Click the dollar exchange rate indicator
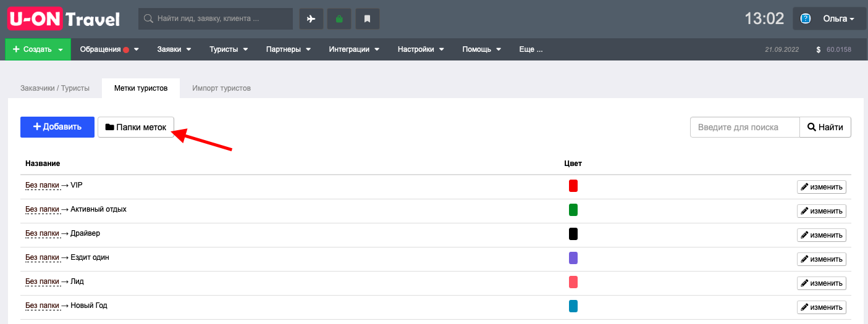 click(833, 49)
